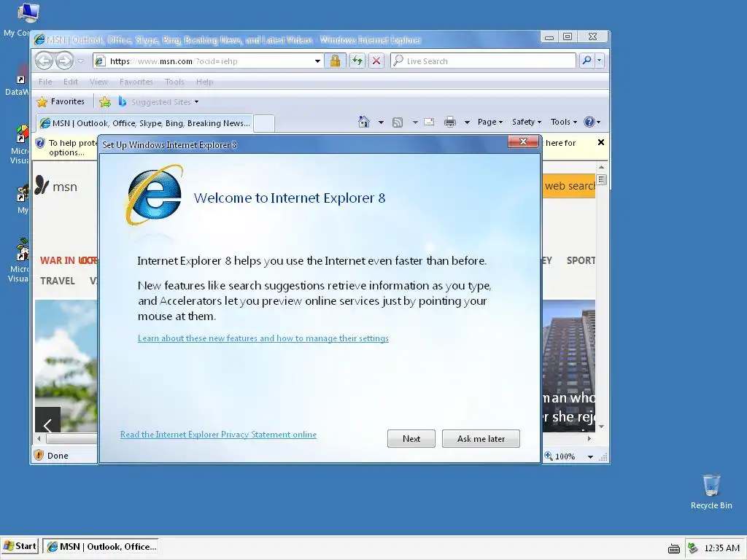Click the Print icon
The width and height of the screenshot is (747, 560).
(449, 122)
